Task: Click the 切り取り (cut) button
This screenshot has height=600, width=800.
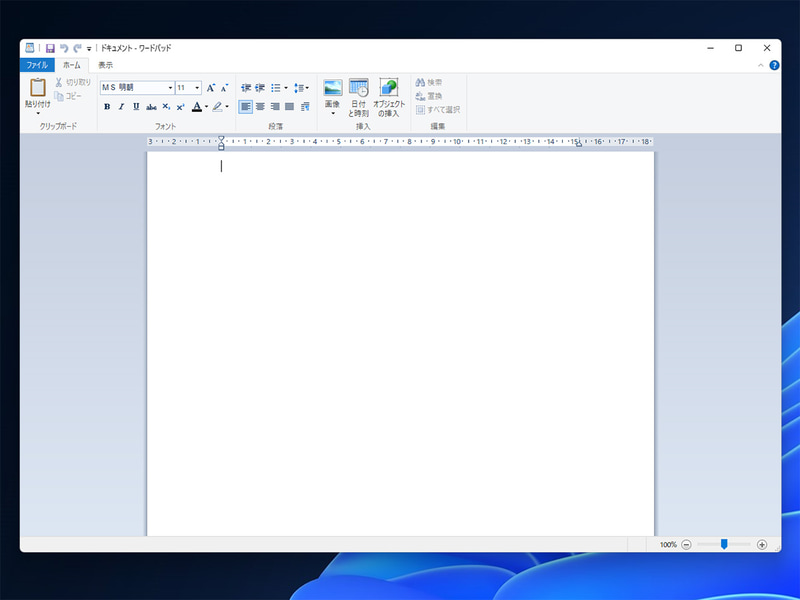Action: click(x=73, y=82)
